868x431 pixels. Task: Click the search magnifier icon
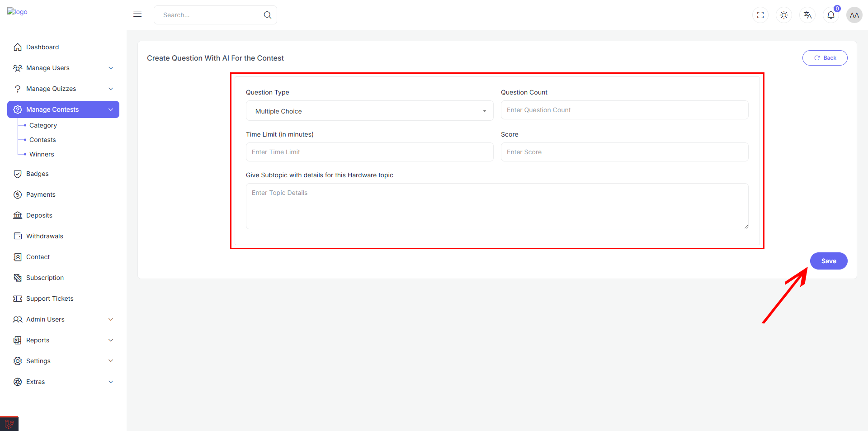coord(268,15)
